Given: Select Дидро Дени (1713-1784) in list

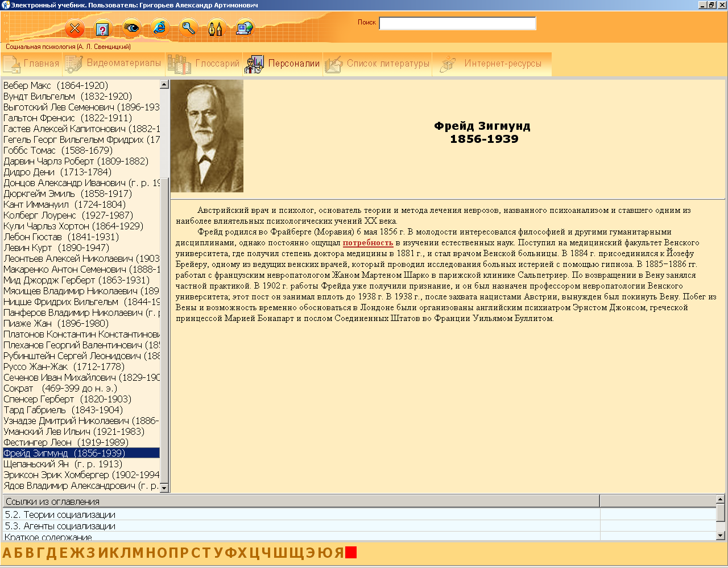Looking at the screenshot, I should click(x=81, y=172).
